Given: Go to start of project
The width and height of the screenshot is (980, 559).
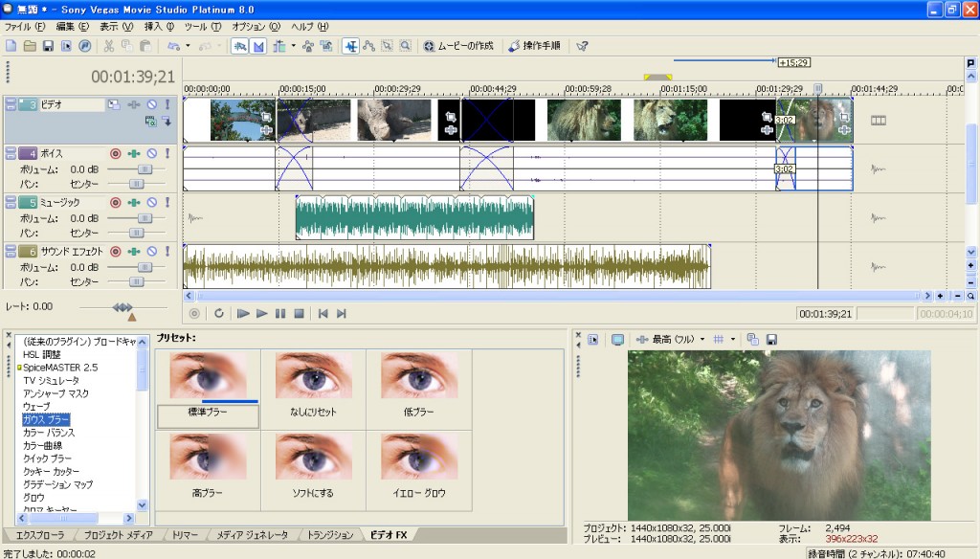Looking at the screenshot, I should (x=323, y=313).
